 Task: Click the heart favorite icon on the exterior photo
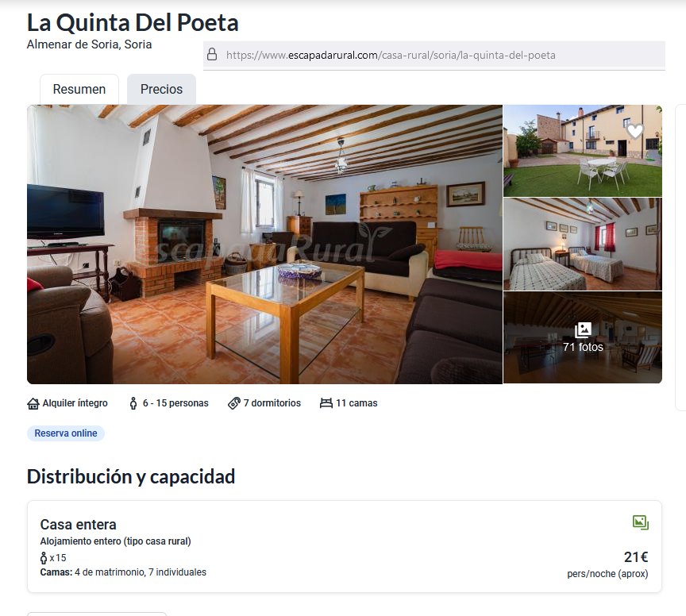click(634, 130)
